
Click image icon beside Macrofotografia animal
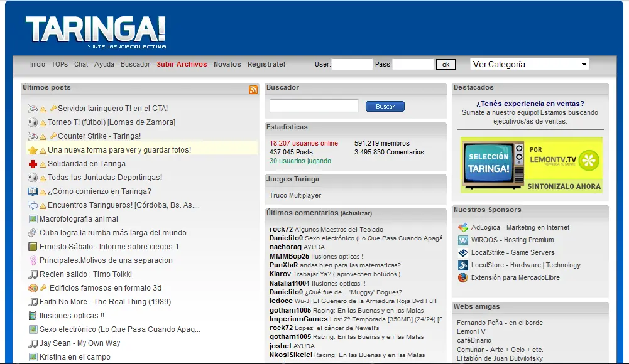[x=33, y=219]
